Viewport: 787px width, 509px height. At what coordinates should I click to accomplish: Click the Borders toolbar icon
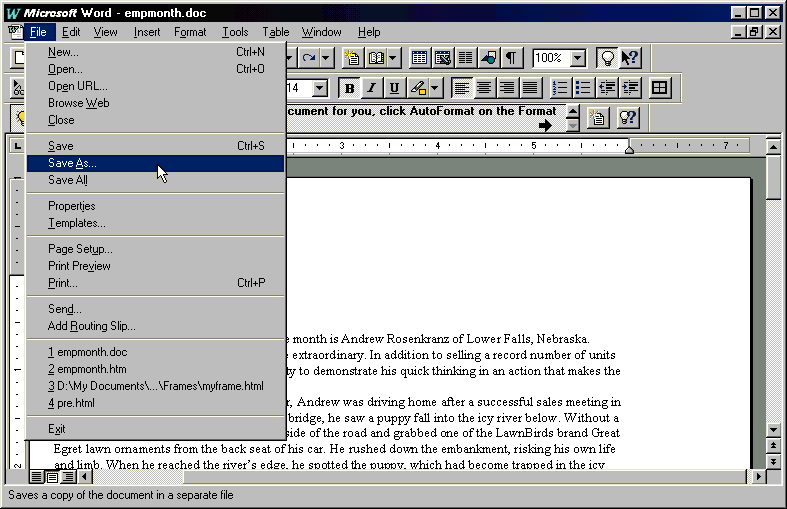tap(659, 88)
